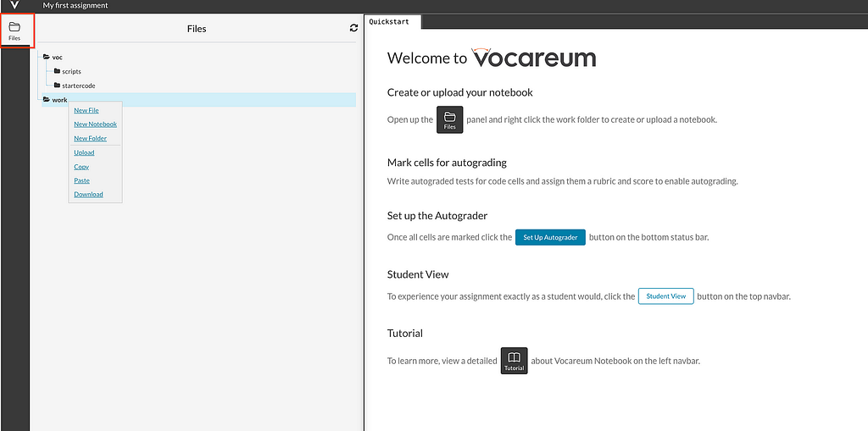Click the 'Create or upload your notebook' heading
Image resolution: width=868 pixels, height=431 pixels.
[460, 92]
